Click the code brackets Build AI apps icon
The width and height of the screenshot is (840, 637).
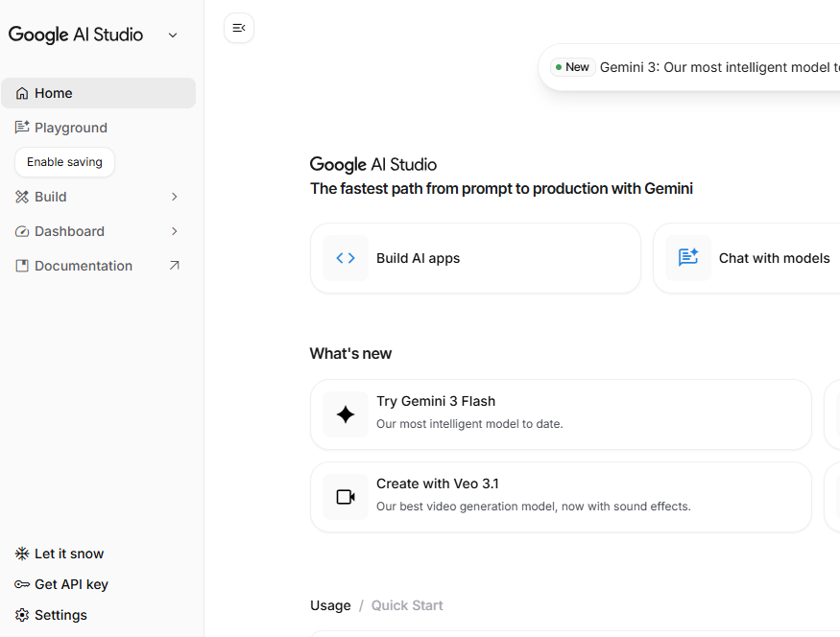click(x=346, y=258)
